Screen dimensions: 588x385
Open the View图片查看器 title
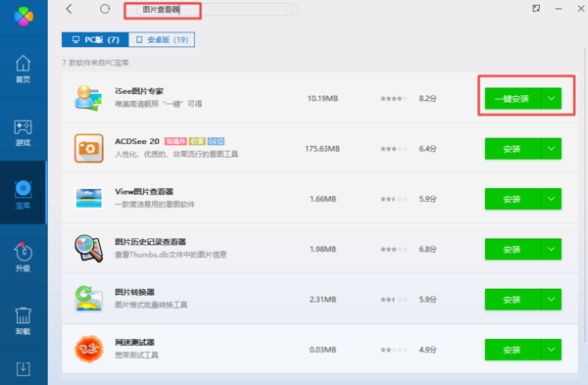click(144, 192)
